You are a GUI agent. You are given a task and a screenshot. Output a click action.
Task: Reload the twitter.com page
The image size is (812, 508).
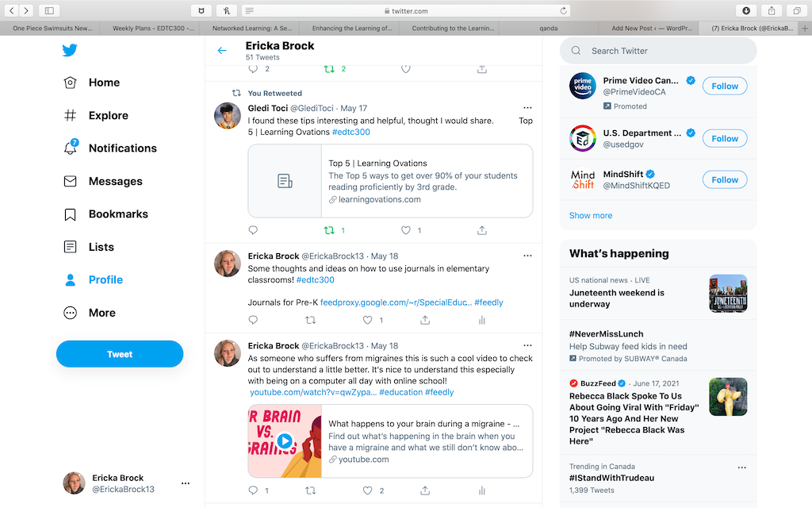[x=564, y=10]
